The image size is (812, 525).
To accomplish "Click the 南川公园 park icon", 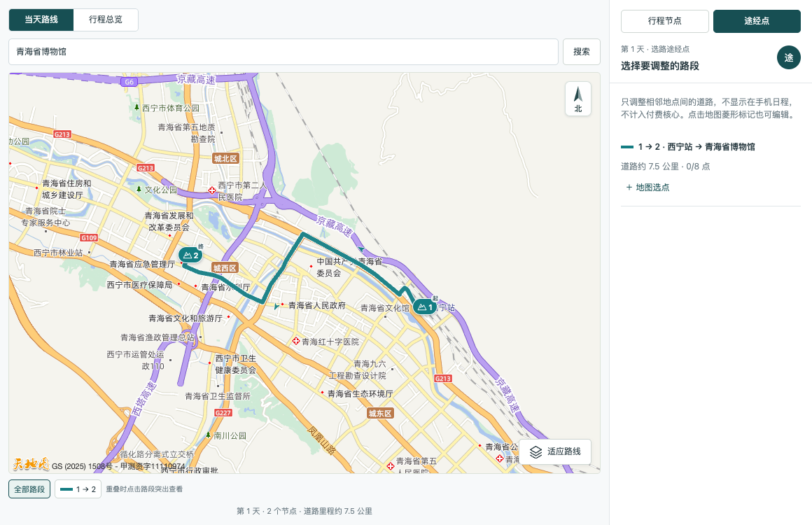I will (x=208, y=435).
